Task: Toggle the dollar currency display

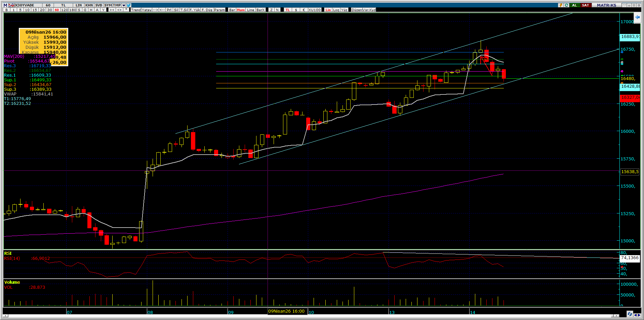Action: pyautogui.click(x=296, y=10)
